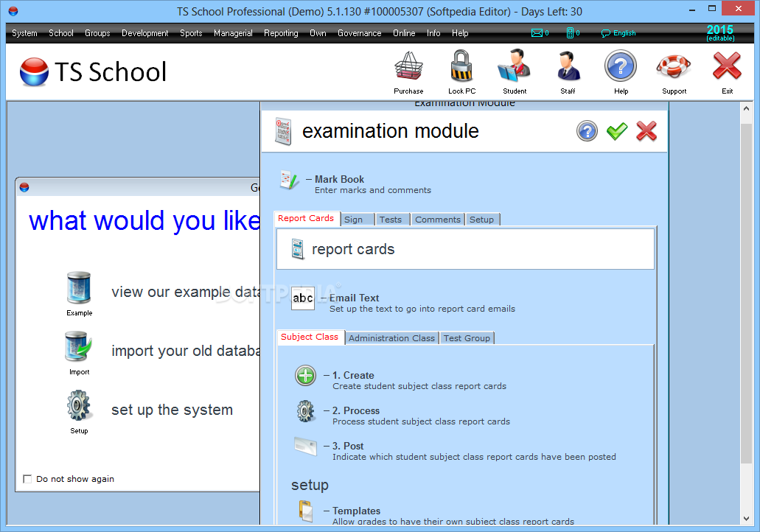Click the scrollbar down arrow

747,519
